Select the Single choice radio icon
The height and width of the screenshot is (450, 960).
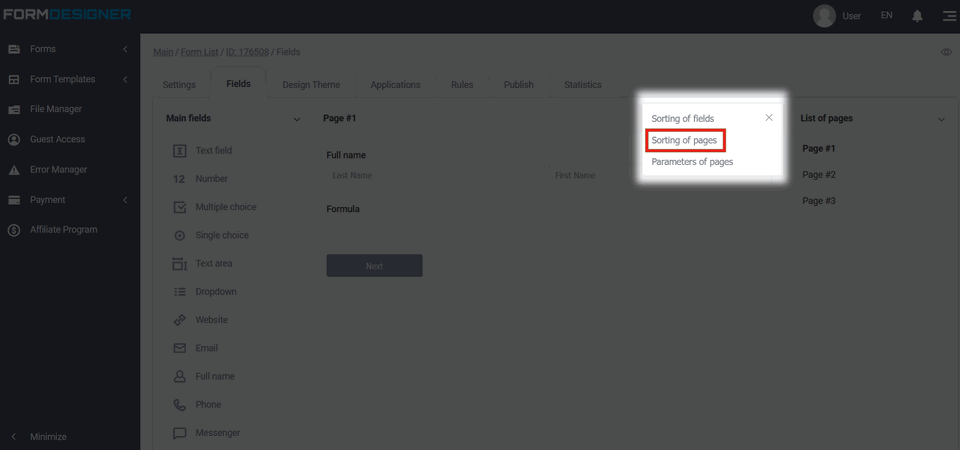[180, 236]
